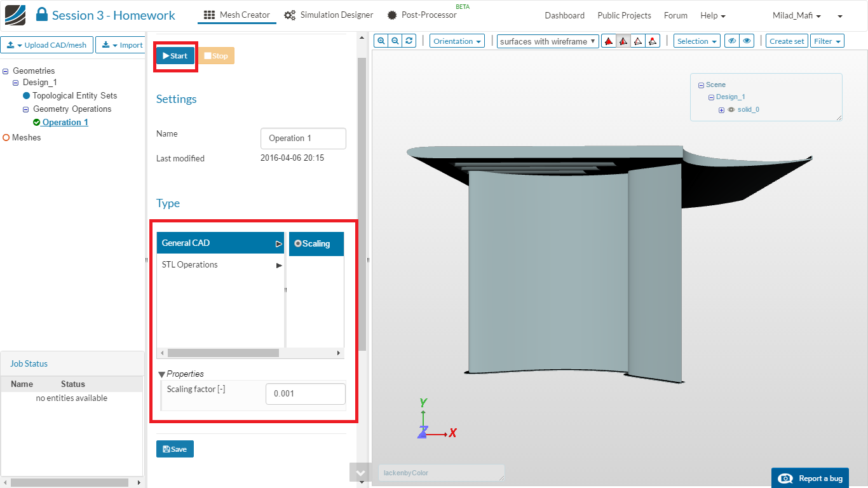Zoom out of the 3D viewer

coord(395,41)
